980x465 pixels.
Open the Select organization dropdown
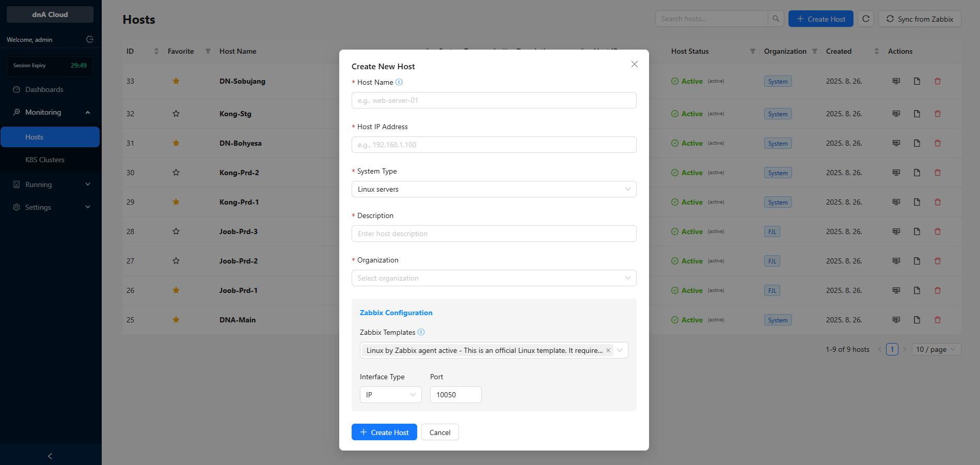point(494,278)
